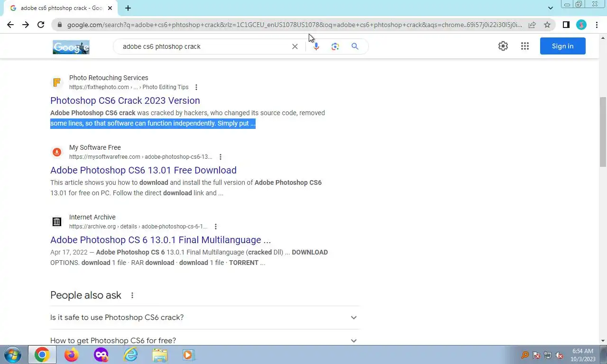Click Chrome in the taskbar
The width and height of the screenshot is (607, 364).
(x=42, y=355)
